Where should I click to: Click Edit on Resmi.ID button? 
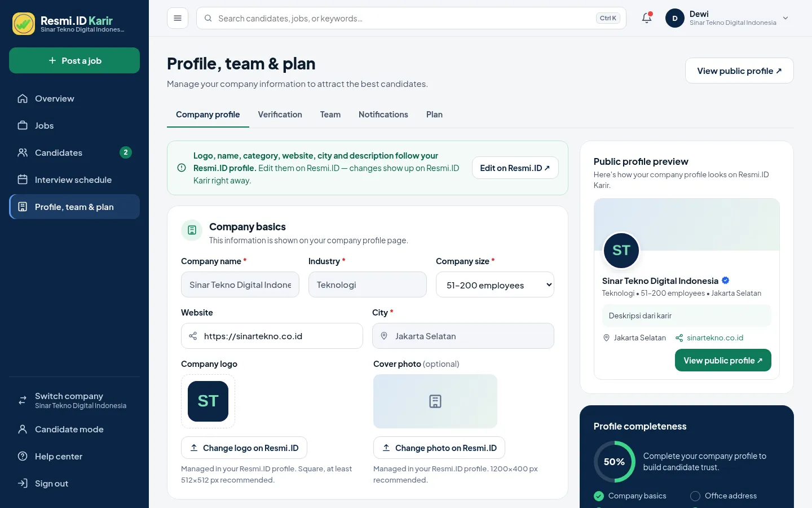[x=515, y=168]
